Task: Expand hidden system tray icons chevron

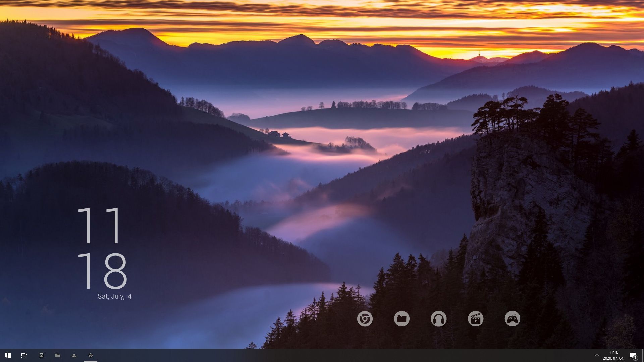Action: pos(597,355)
